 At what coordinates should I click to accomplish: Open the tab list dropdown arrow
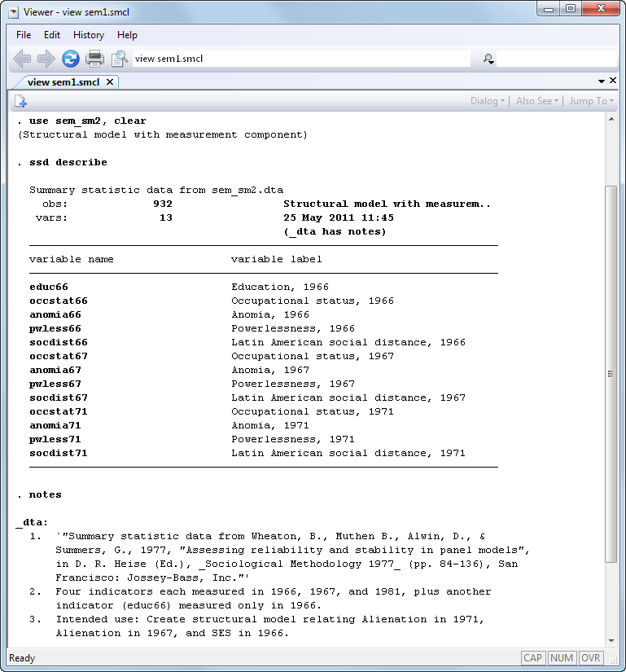(602, 81)
